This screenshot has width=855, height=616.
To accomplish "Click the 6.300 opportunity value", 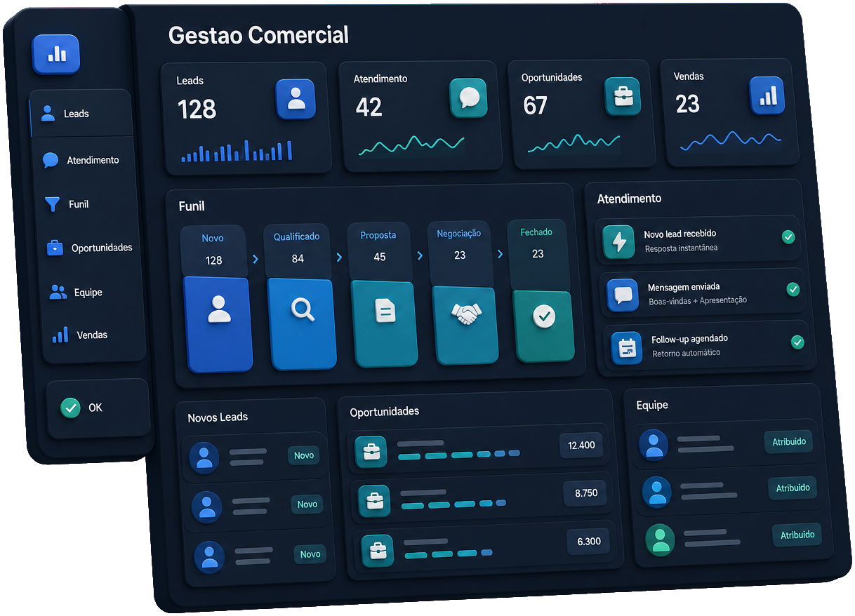I will click(589, 542).
